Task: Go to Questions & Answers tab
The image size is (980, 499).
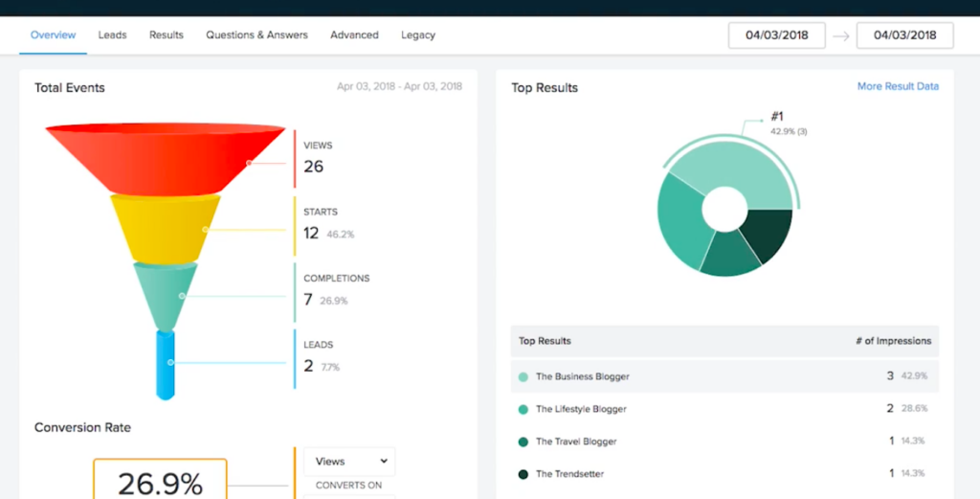Action: point(256,35)
